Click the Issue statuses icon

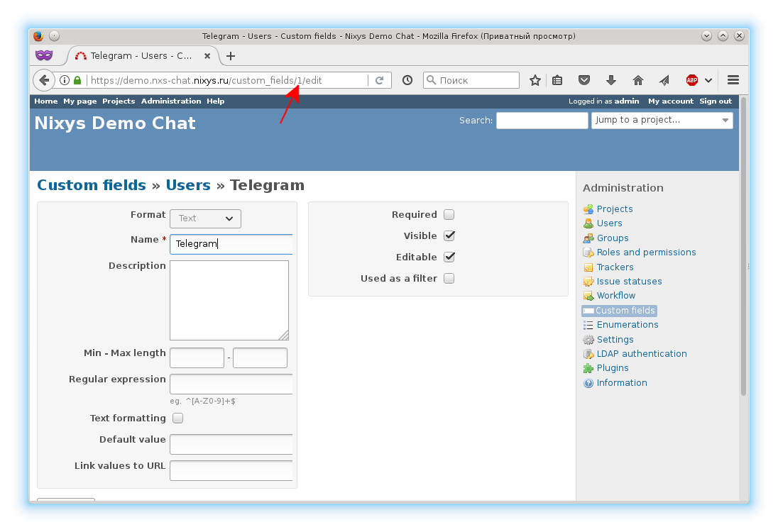(588, 281)
